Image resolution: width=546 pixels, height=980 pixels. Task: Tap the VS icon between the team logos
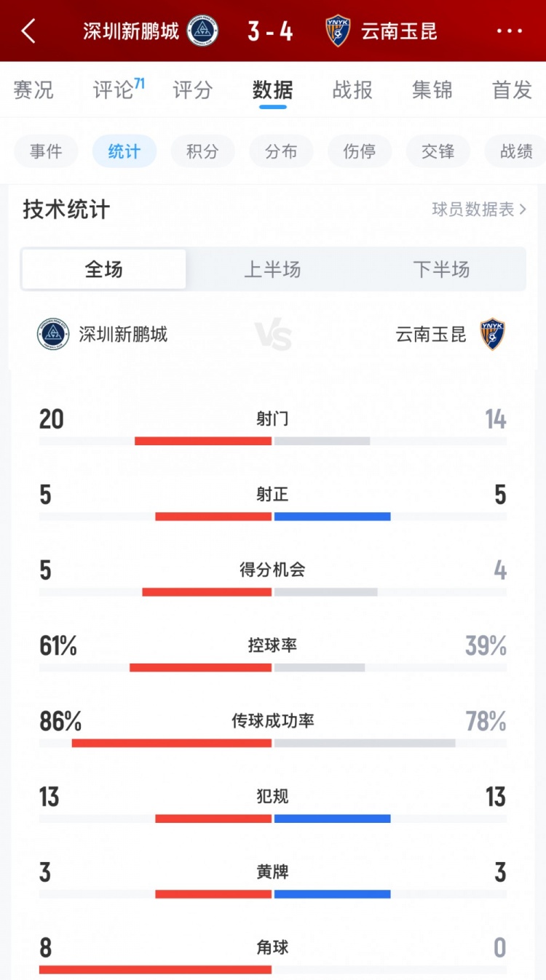click(273, 335)
